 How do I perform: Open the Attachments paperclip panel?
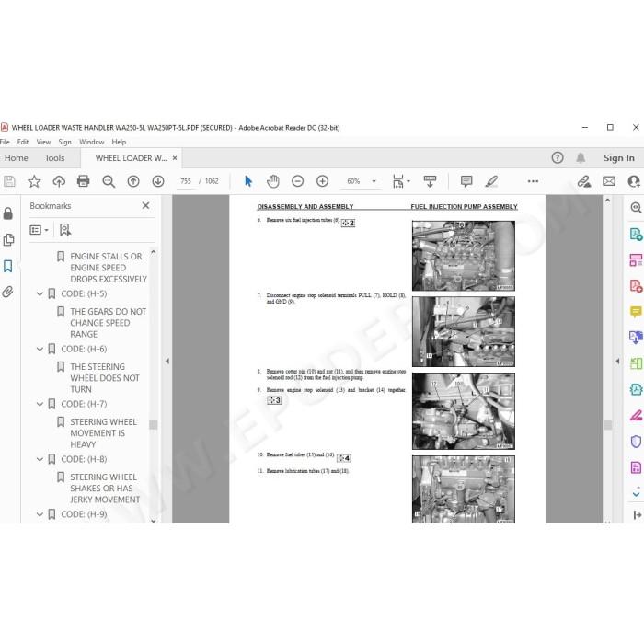pos(7,292)
